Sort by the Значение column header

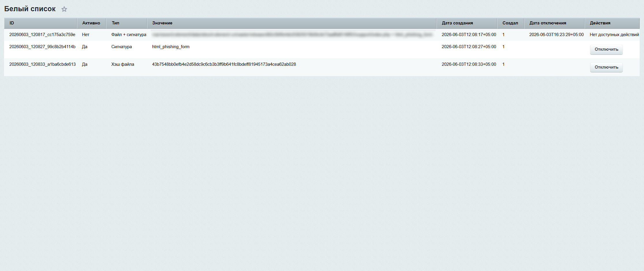292,23
